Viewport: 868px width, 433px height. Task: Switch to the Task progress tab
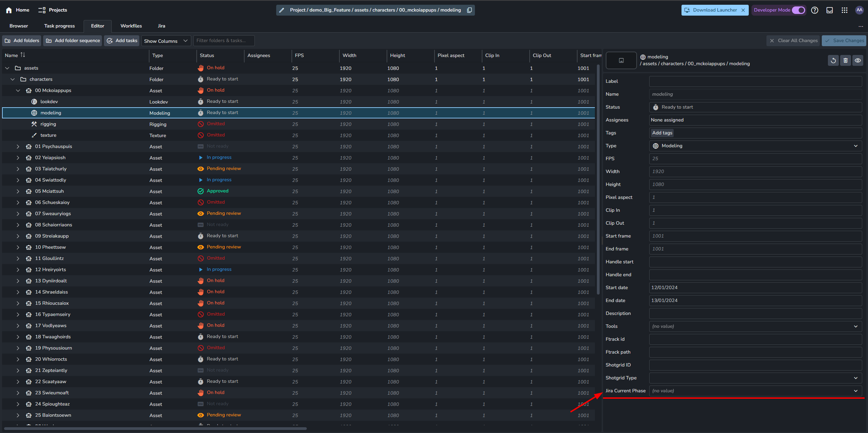tap(59, 26)
